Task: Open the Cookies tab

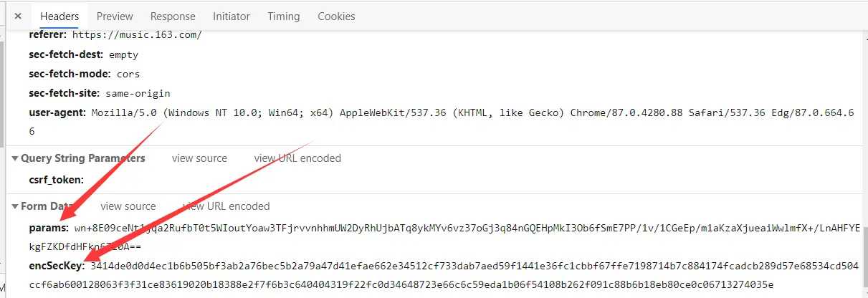Action: pos(336,16)
